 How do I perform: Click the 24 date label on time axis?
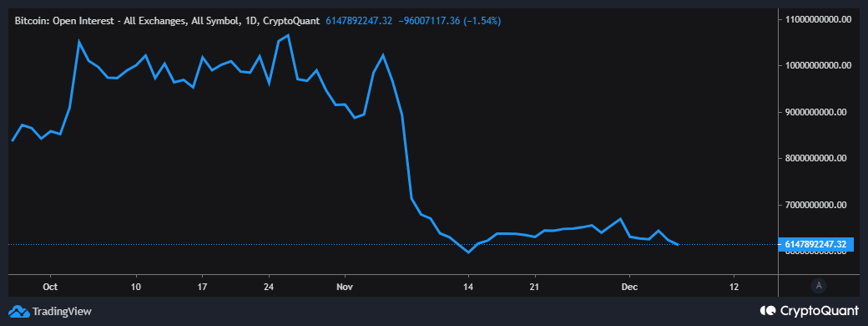269,287
